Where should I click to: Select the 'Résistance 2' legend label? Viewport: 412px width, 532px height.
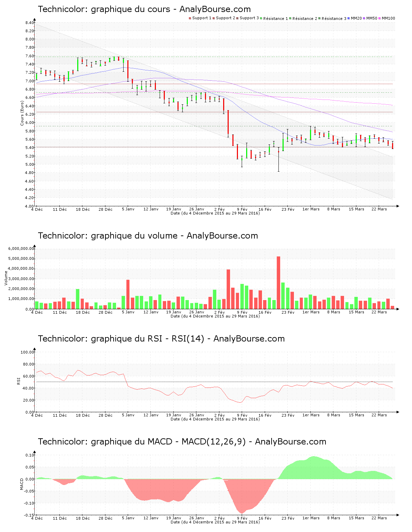[305, 19]
